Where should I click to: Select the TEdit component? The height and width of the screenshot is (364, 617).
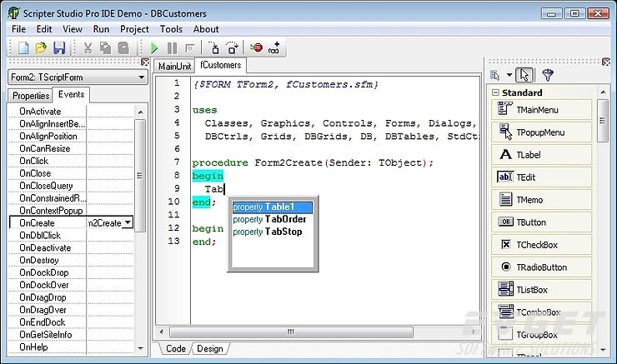click(x=541, y=177)
